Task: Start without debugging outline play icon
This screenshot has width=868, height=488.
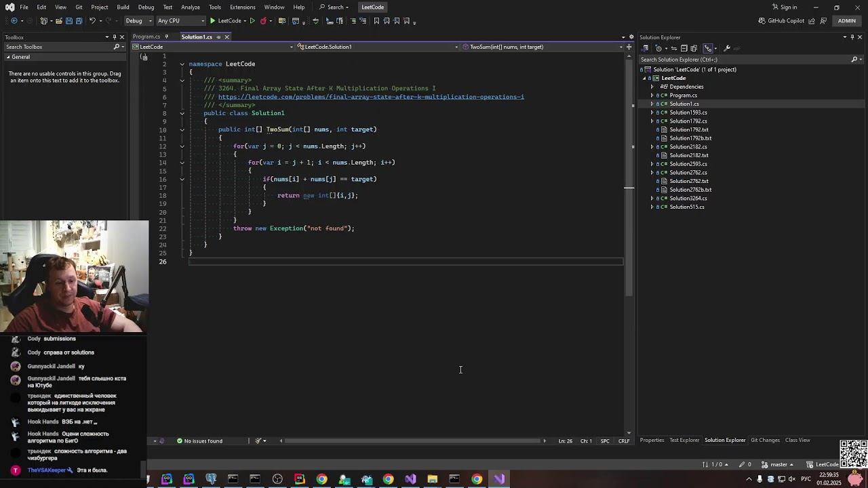Action: (x=252, y=21)
